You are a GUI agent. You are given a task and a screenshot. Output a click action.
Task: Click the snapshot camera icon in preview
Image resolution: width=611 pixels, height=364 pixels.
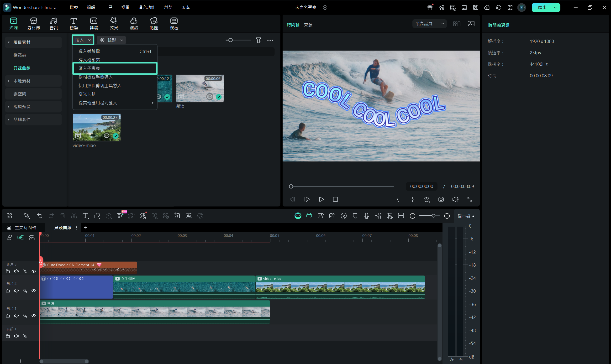[441, 199]
